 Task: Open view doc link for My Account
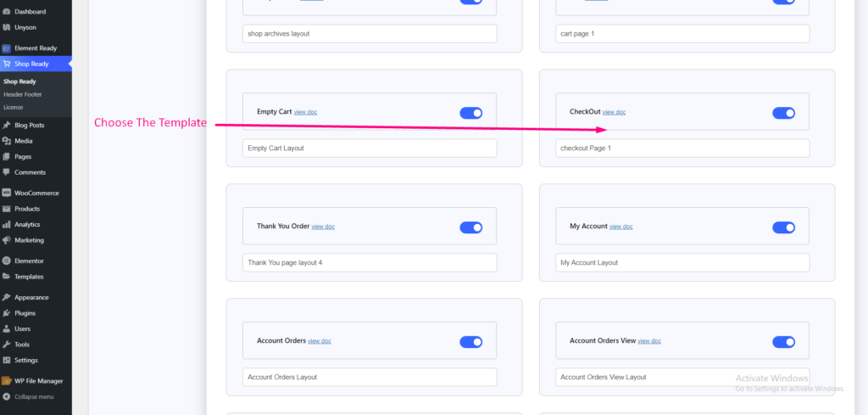point(621,227)
